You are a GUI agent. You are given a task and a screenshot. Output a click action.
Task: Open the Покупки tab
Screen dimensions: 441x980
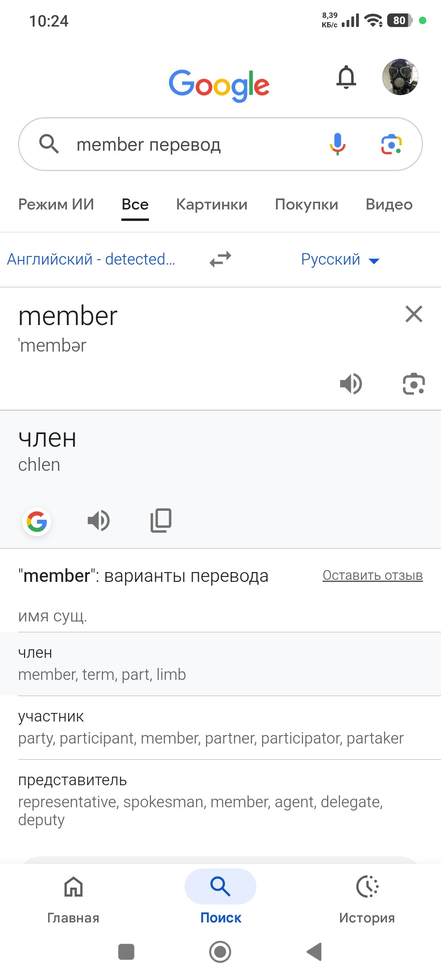point(306,205)
